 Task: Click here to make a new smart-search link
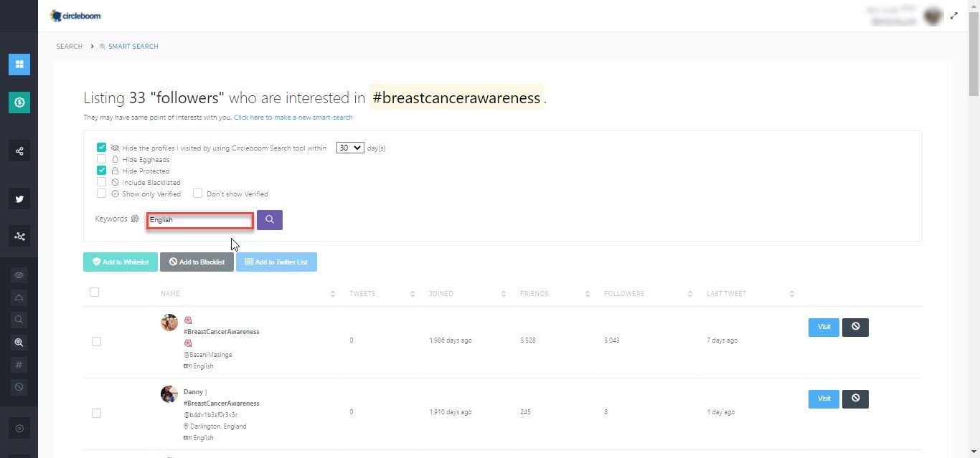click(293, 118)
